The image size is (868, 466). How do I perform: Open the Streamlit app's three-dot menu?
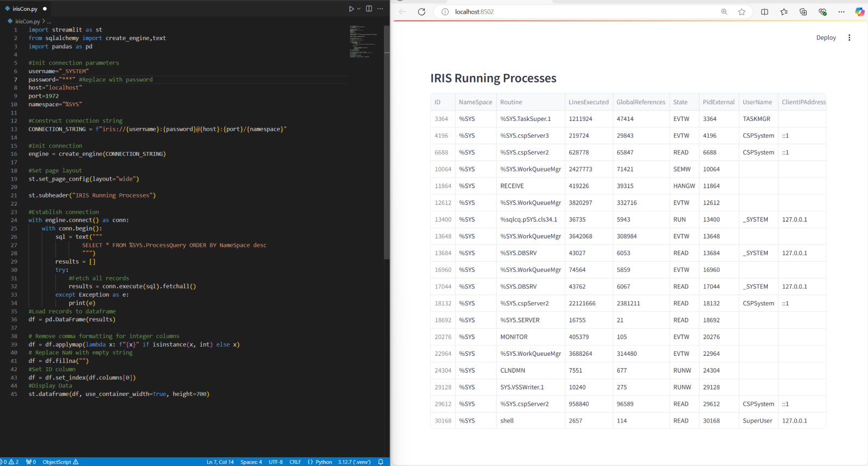(850, 38)
